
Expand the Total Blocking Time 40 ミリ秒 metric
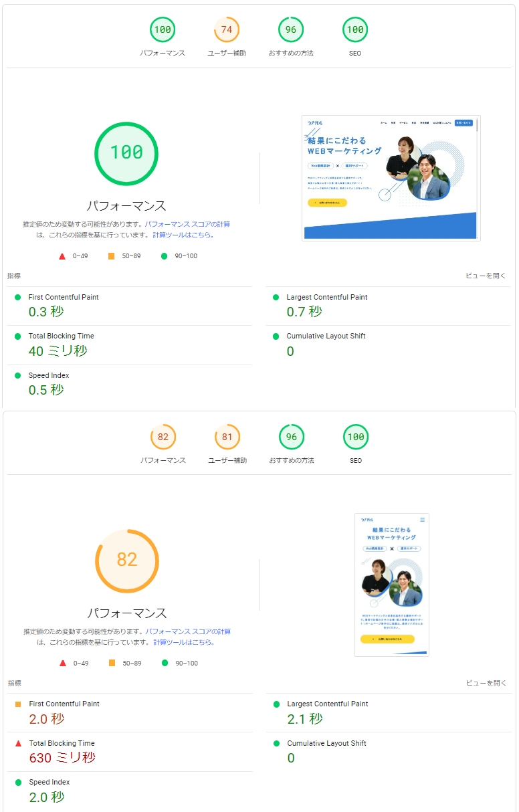tap(61, 336)
